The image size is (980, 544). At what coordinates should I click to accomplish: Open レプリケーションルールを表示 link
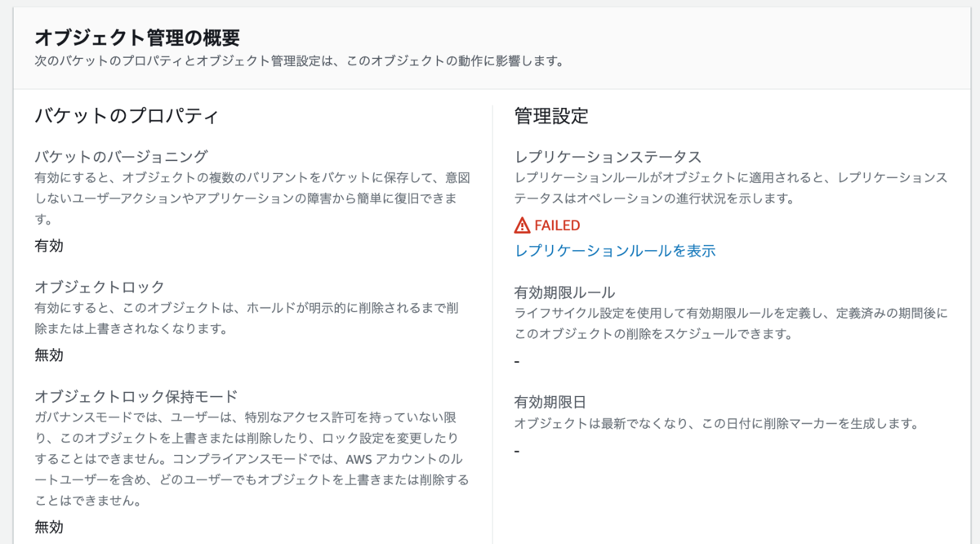click(613, 252)
